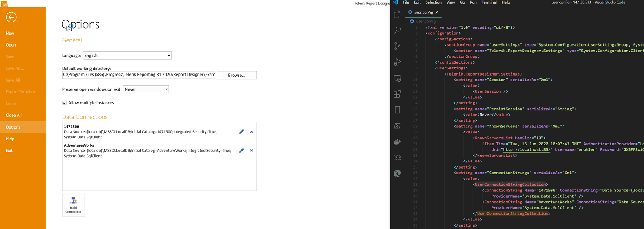The image size is (644, 229).
Task: Click the Never value on line 16
Action: 485,115
